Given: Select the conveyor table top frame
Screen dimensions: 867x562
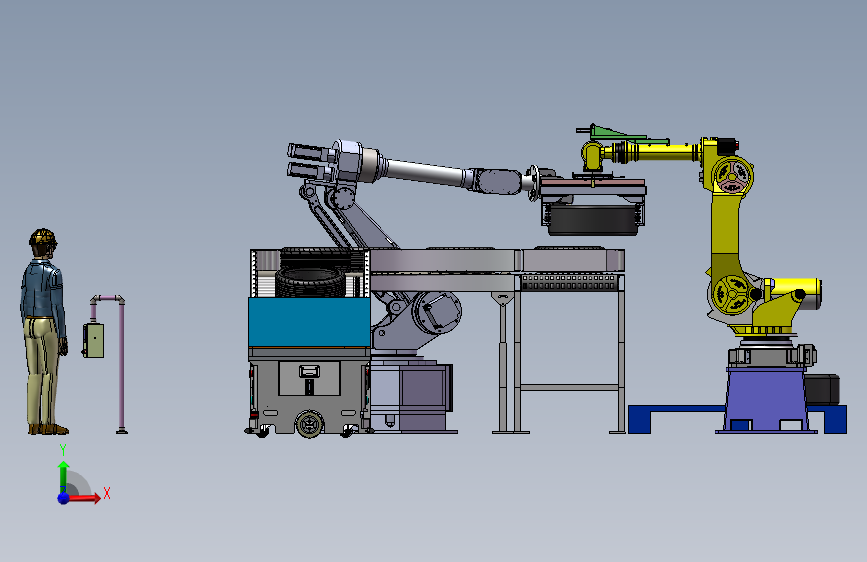Looking at the screenshot, I should click(x=497, y=260).
